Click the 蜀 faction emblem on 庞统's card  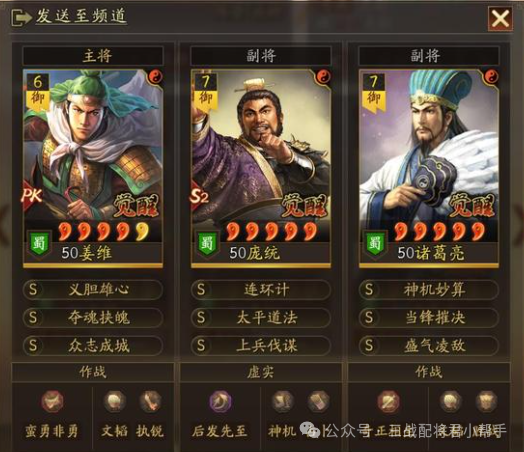click(206, 244)
